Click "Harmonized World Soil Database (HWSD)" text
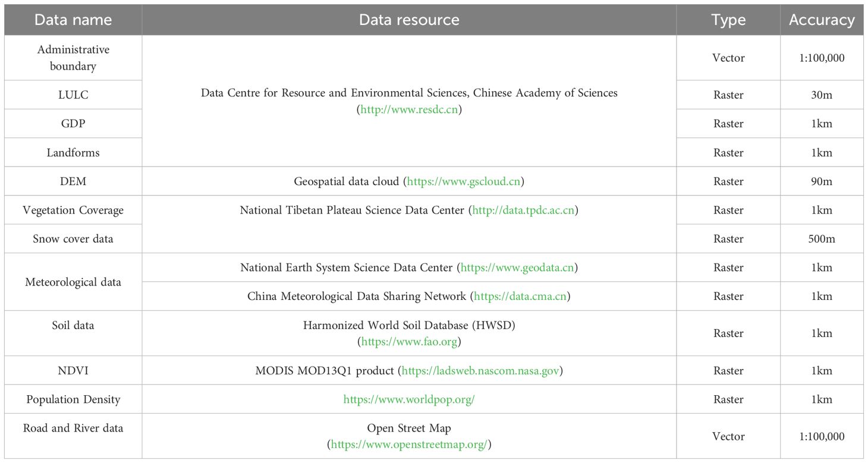Screen dimensions: 868x463 (x=409, y=325)
